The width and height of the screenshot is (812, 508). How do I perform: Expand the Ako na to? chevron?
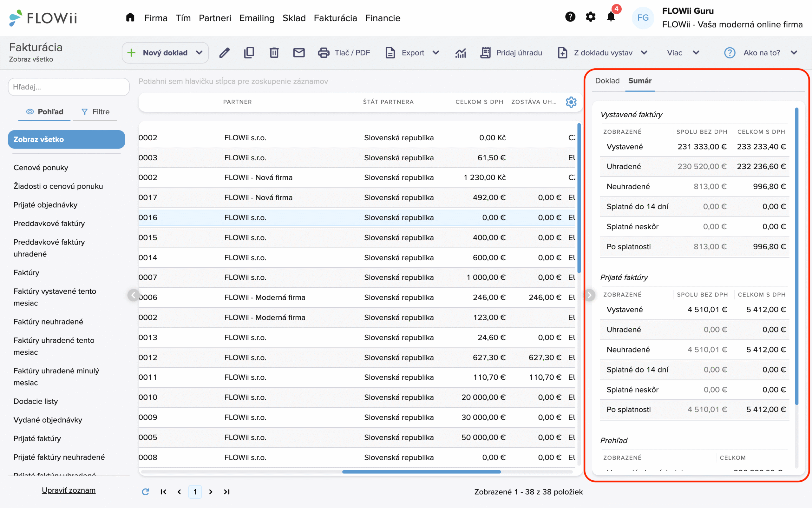coord(794,53)
